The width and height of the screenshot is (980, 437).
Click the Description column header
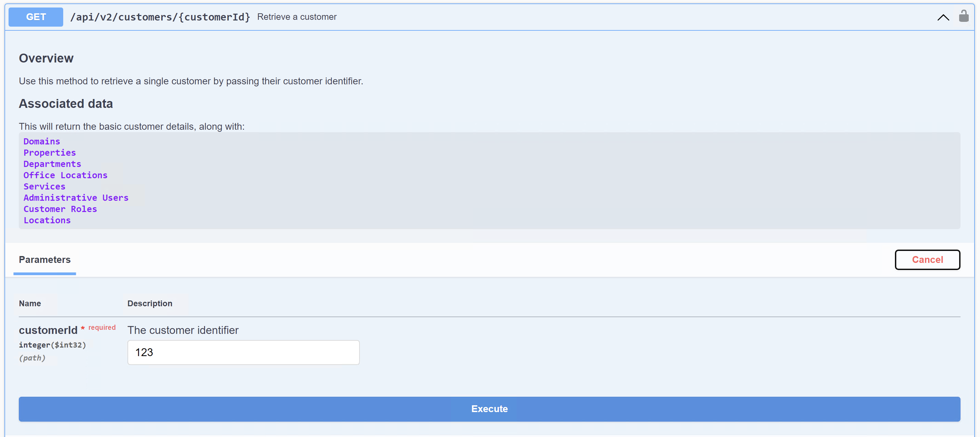point(150,303)
